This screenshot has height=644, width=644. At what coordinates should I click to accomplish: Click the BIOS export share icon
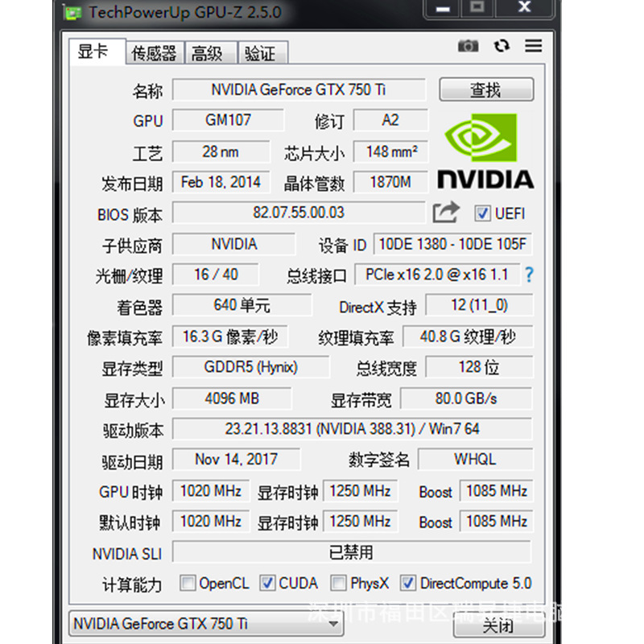(x=446, y=212)
